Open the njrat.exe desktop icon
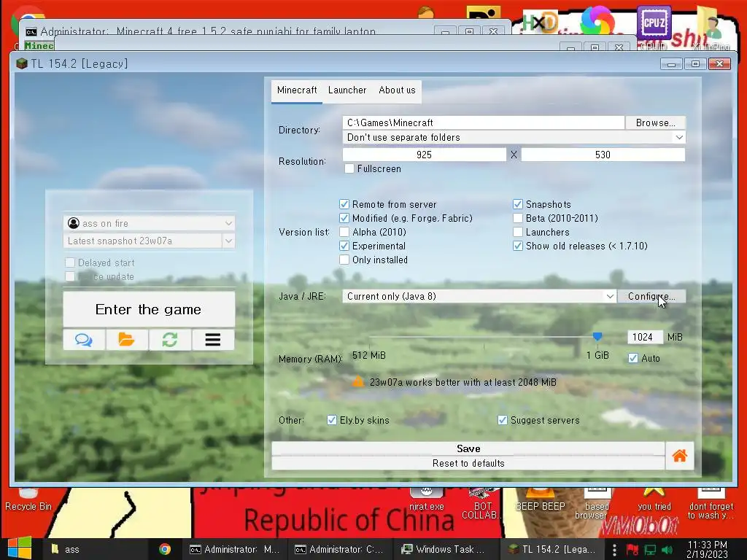747x560 pixels. pyautogui.click(x=426, y=500)
